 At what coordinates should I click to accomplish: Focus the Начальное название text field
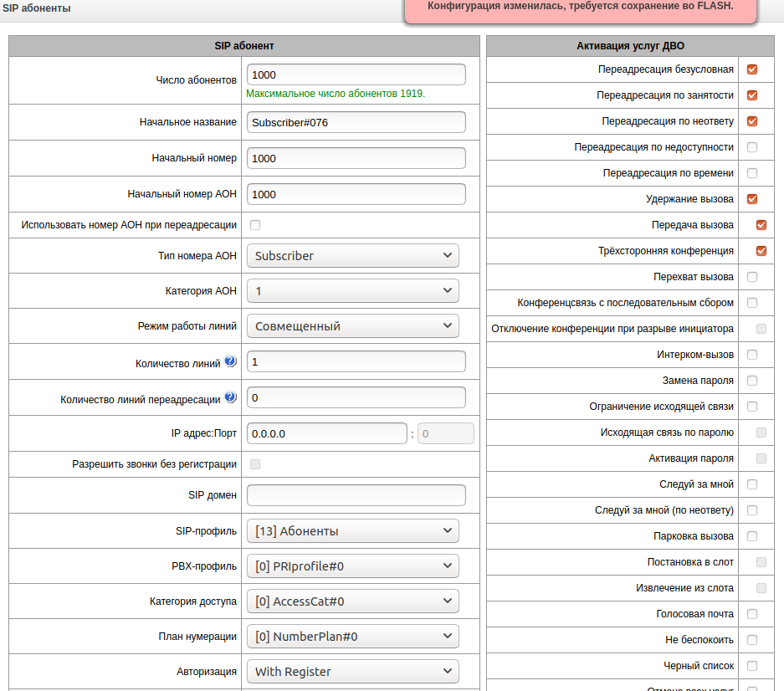(356, 122)
